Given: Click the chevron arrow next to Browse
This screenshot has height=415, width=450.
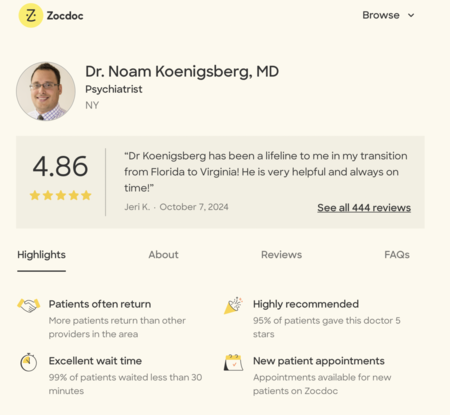Looking at the screenshot, I should pos(411,15).
